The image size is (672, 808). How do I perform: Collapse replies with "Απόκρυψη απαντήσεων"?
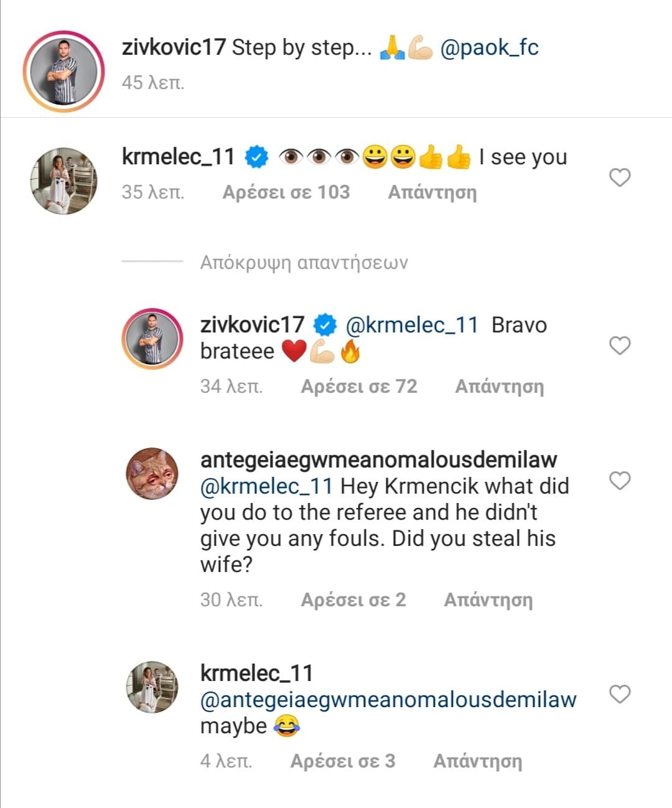304,263
